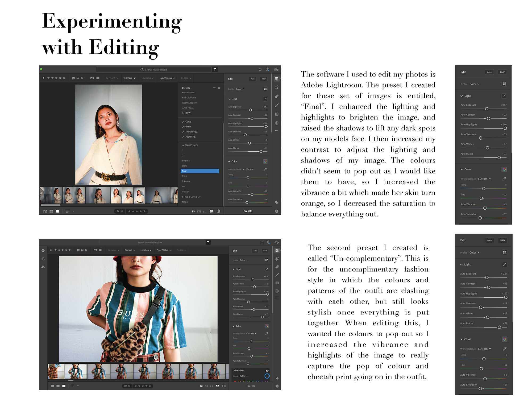Select Linear Gradient tool in top Lightroom window
This screenshot has width=532, height=411.
pyautogui.click(x=277, y=114)
